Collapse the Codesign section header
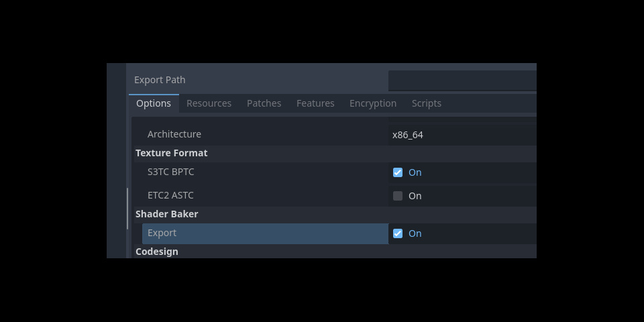Screen dimensions: 644x322 [157, 252]
